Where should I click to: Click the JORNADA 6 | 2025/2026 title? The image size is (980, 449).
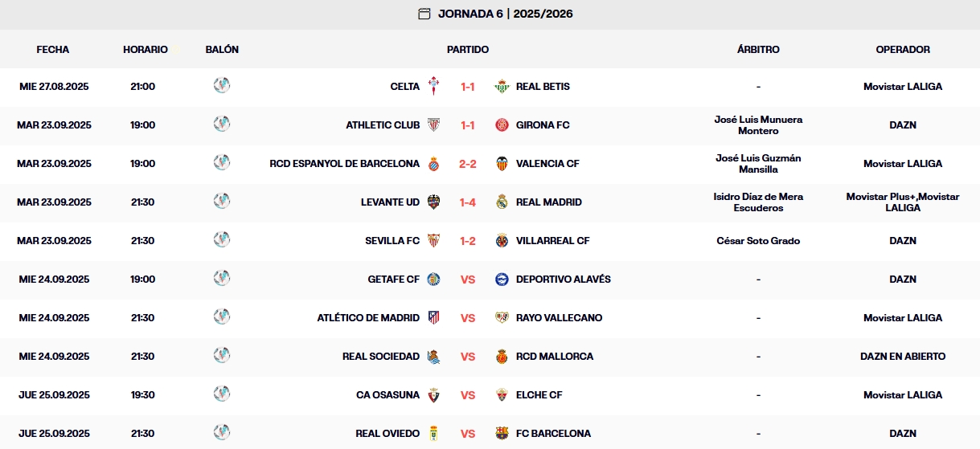pos(505,14)
